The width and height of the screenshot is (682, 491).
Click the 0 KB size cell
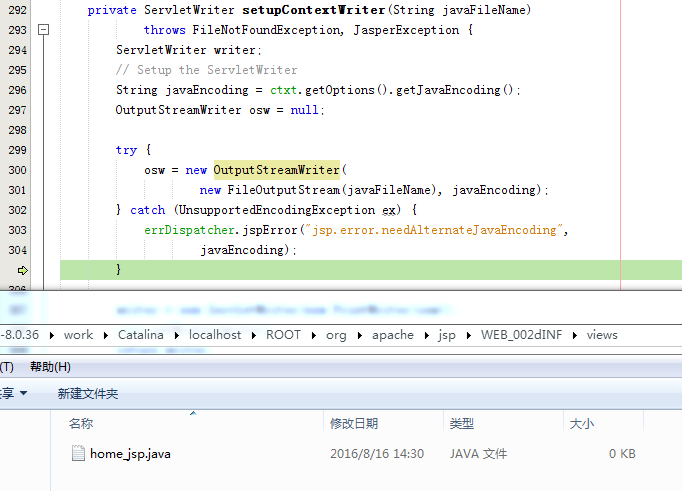[x=622, y=454]
